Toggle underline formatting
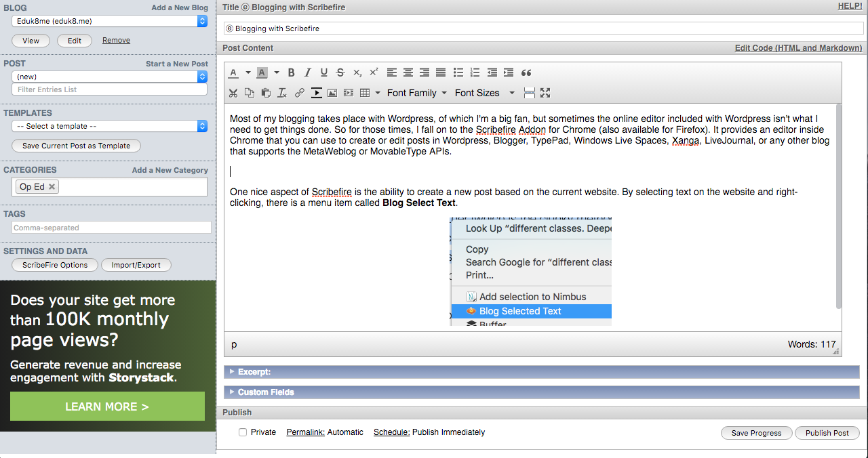The height and width of the screenshot is (458, 868). click(324, 72)
